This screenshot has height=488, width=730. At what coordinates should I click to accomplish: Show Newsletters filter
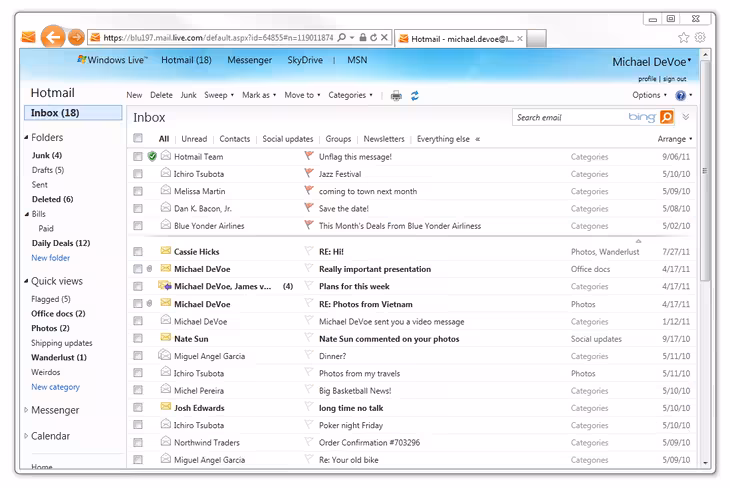coord(384,139)
